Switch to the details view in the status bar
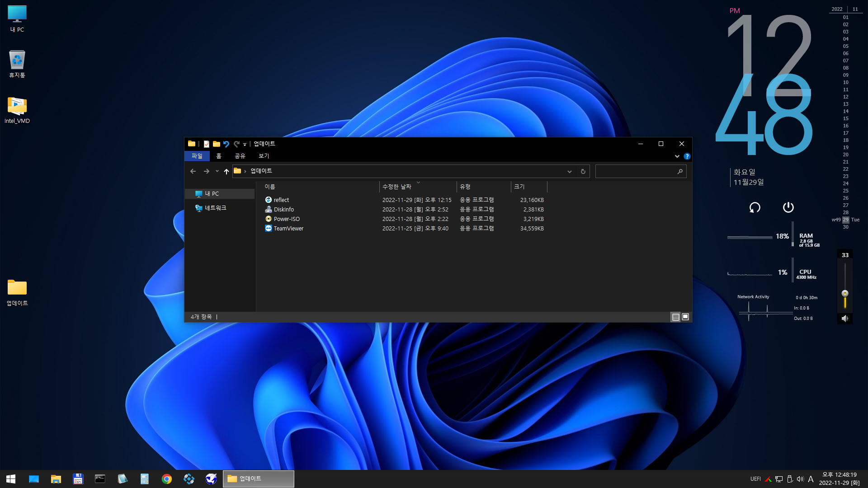 tap(675, 317)
